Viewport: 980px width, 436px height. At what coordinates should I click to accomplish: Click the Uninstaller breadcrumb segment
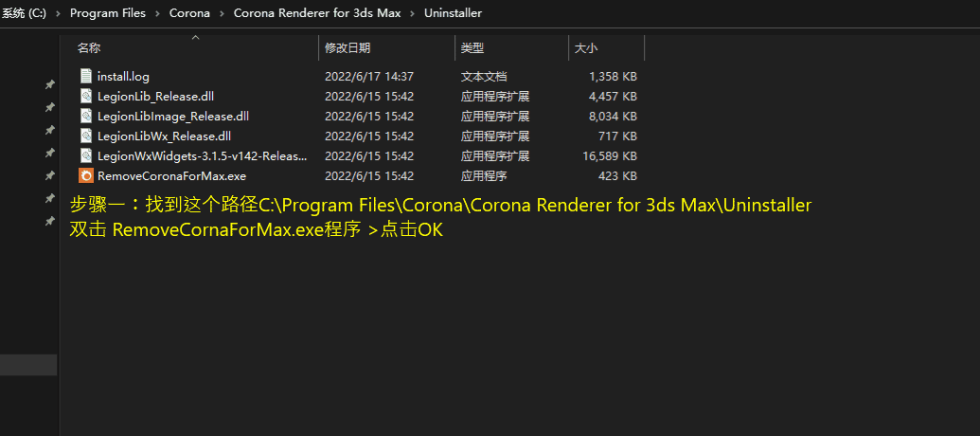[x=454, y=13]
